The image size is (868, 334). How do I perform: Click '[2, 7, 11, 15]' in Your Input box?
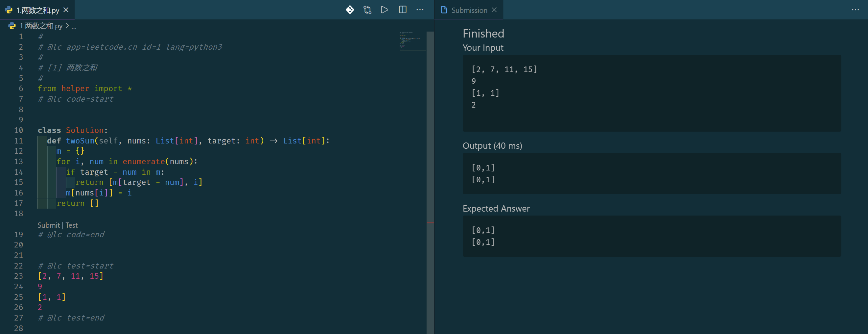(504, 69)
